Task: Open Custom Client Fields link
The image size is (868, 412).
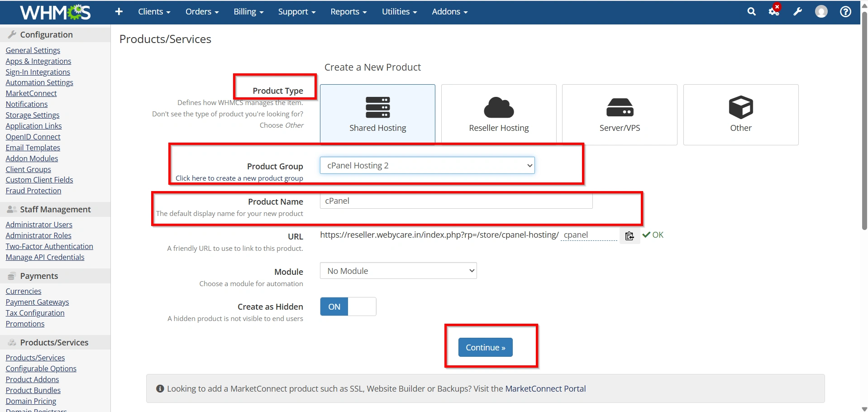Action: pos(39,180)
